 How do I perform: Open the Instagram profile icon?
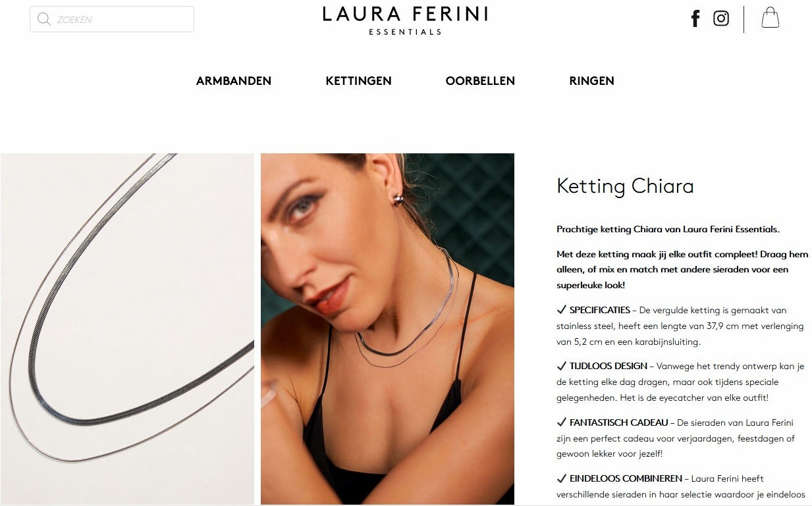tap(721, 18)
